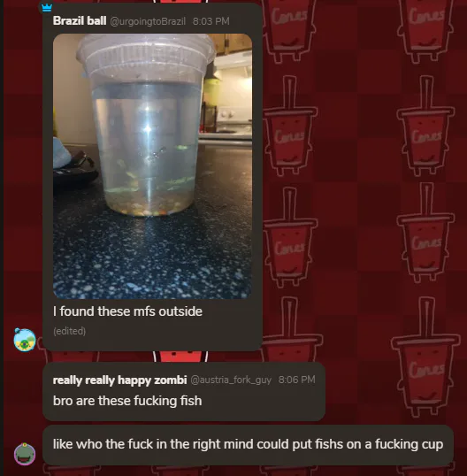Viewport: 467px width, 476px height.
Task: Click the really really happy zombi display name
Action: [120, 380]
